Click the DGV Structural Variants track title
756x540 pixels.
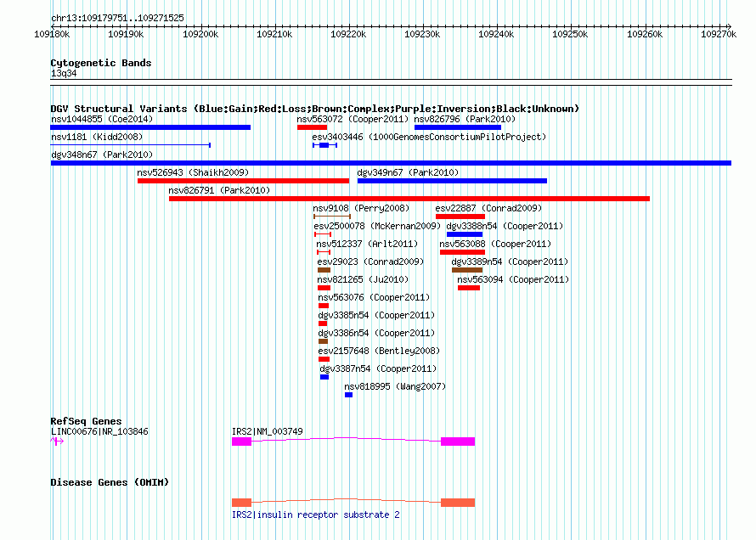[x=315, y=109]
